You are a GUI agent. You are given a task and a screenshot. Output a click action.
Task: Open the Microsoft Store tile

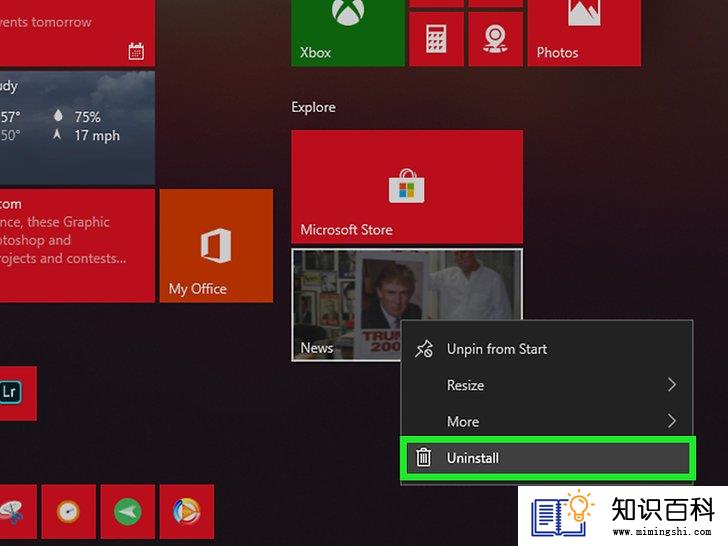pyautogui.click(x=407, y=187)
